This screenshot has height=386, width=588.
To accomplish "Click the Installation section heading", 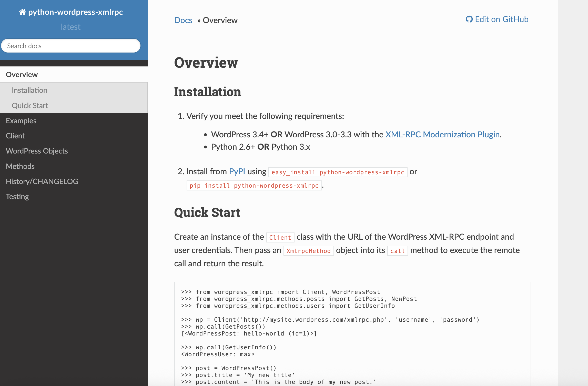I will tap(208, 92).
